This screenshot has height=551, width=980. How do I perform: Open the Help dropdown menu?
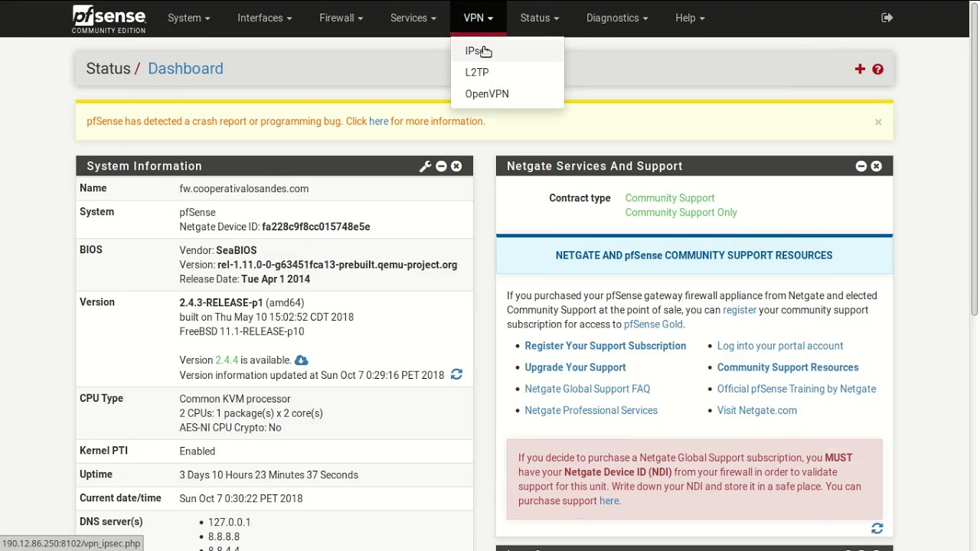pos(690,18)
